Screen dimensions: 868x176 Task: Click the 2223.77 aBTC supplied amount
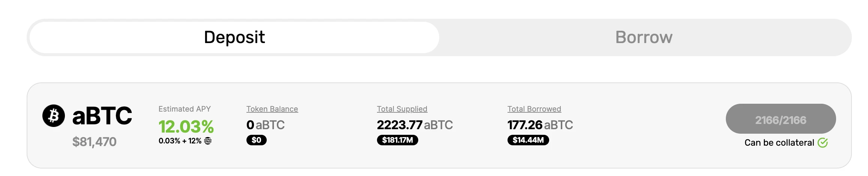pos(414,125)
